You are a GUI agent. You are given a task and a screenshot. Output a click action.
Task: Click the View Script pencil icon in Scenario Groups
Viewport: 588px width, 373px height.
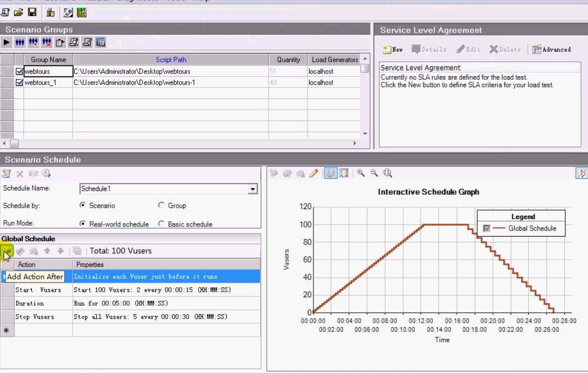click(x=87, y=42)
